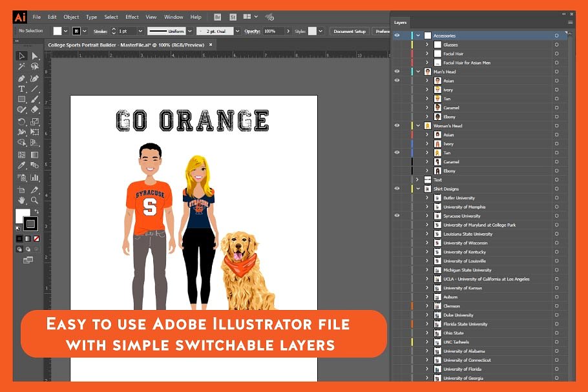This screenshot has width=588, height=392.
Task: Collapse the Man's Head layer group
Action: (418, 72)
